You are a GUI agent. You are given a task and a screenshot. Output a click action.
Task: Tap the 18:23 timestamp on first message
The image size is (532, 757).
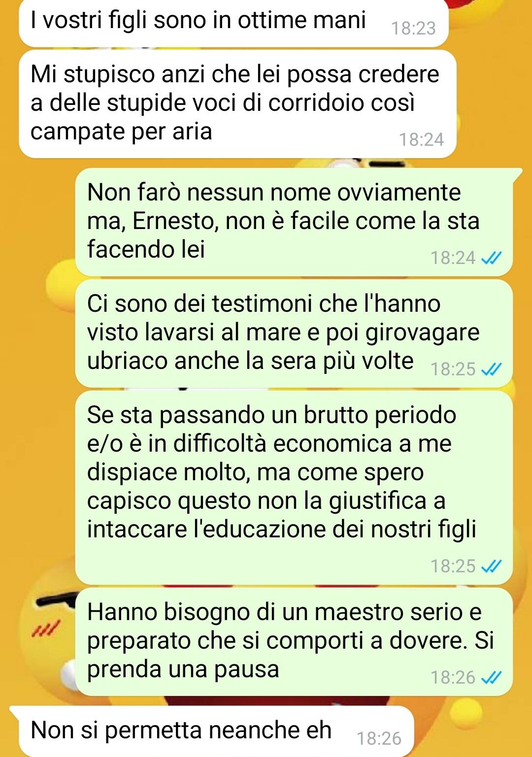pos(414,29)
